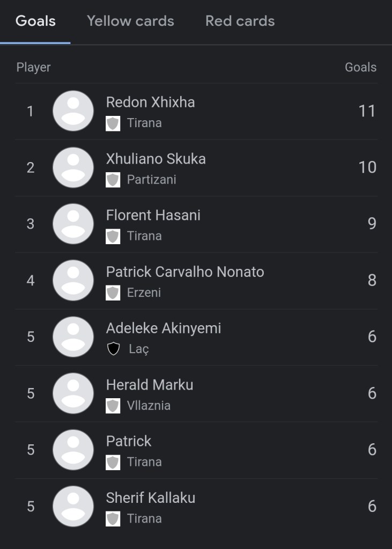Click Sherif Kallaku's name
The image size is (392, 549).
(150, 497)
